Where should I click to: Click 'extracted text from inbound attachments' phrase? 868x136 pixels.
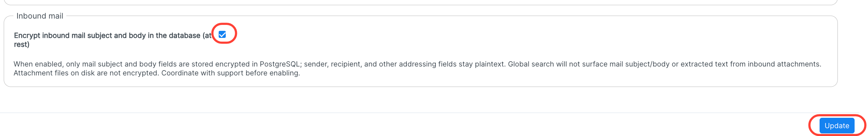[x=750, y=64]
